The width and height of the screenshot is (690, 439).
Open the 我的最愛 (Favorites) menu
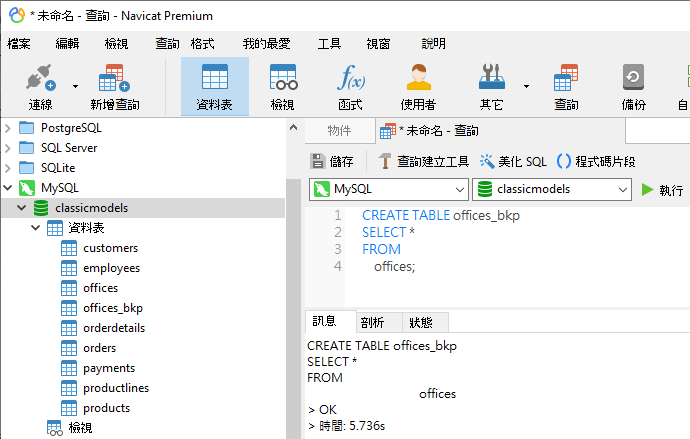267,44
